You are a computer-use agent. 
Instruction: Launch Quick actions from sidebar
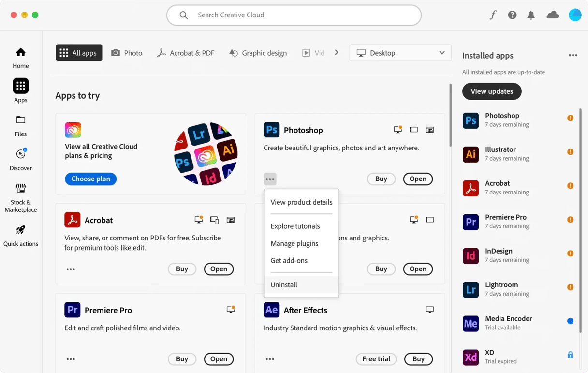[x=21, y=235]
